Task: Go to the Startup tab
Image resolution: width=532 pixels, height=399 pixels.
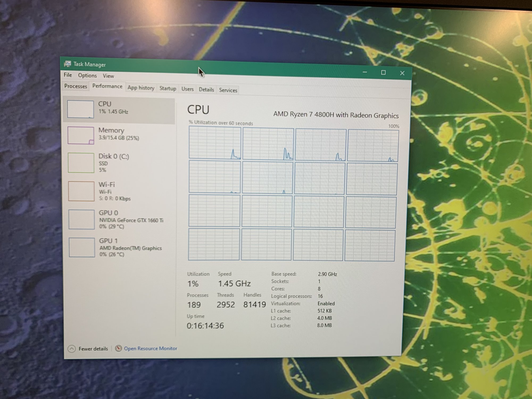Action: (168, 89)
